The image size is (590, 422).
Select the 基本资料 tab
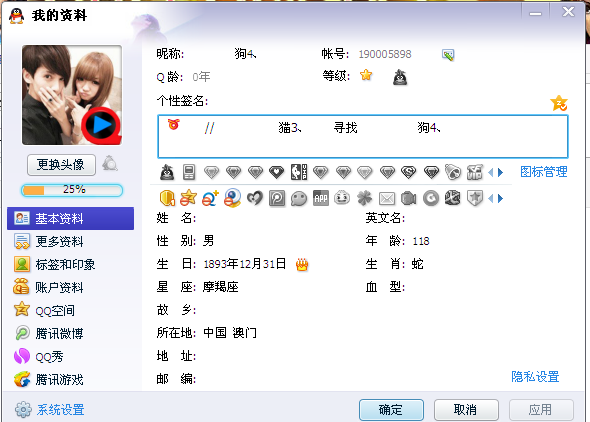click(70, 219)
